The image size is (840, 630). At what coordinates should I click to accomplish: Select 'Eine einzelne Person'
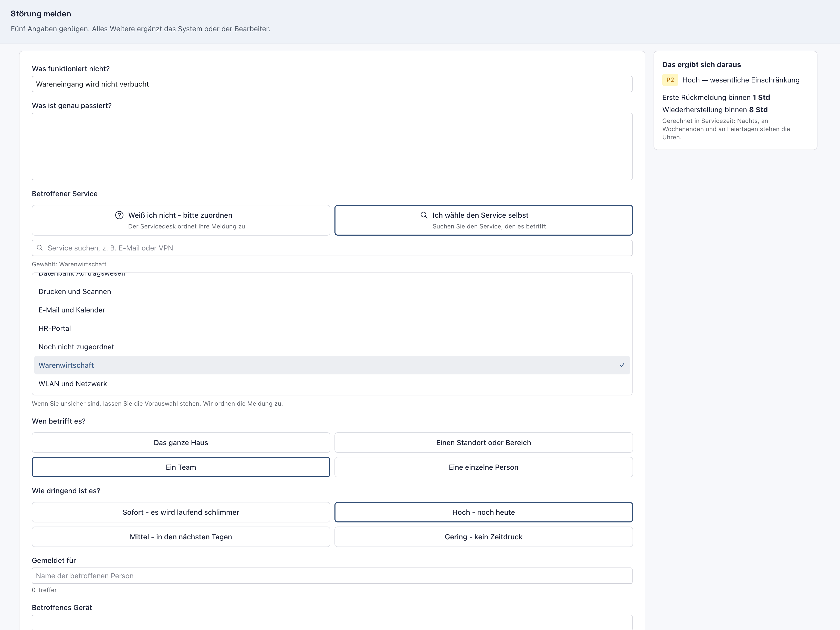(484, 467)
